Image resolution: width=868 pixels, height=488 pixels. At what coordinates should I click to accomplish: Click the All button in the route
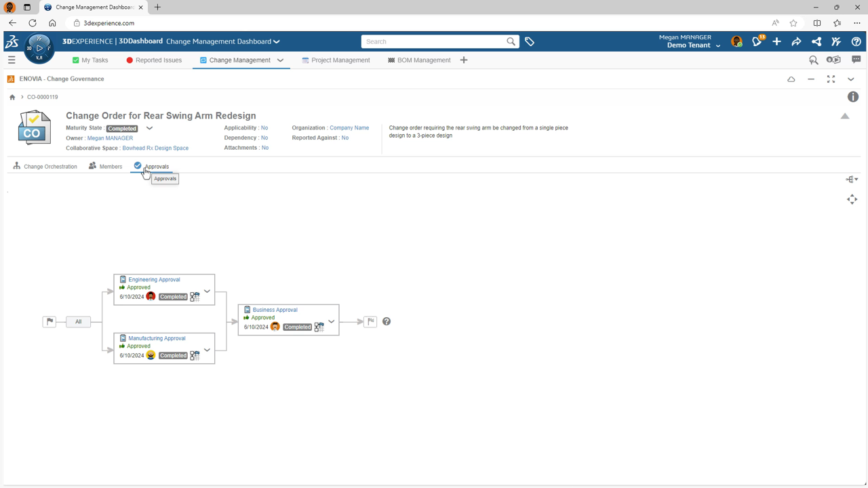coord(79,322)
